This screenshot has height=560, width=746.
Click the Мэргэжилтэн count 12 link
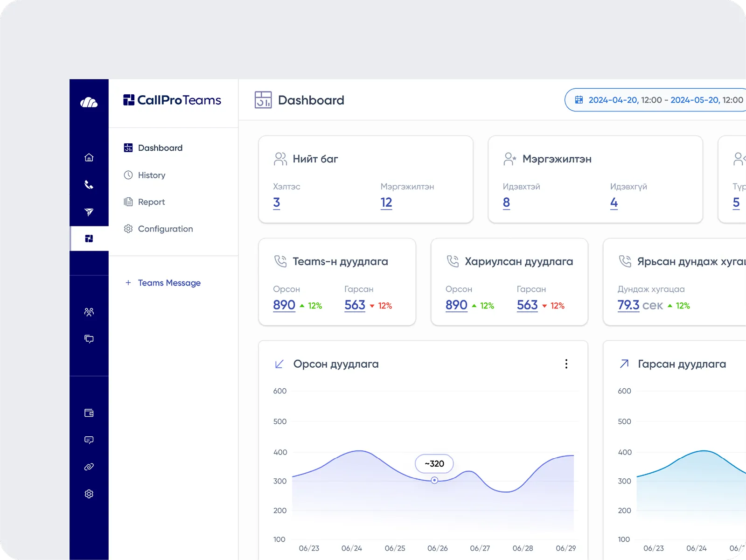click(386, 203)
